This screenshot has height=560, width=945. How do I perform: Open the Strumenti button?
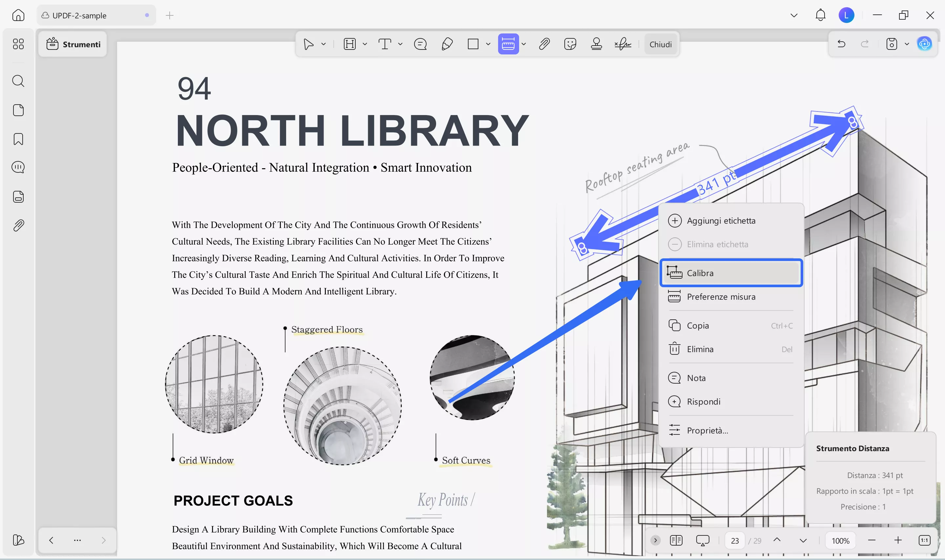tap(73, 44)
